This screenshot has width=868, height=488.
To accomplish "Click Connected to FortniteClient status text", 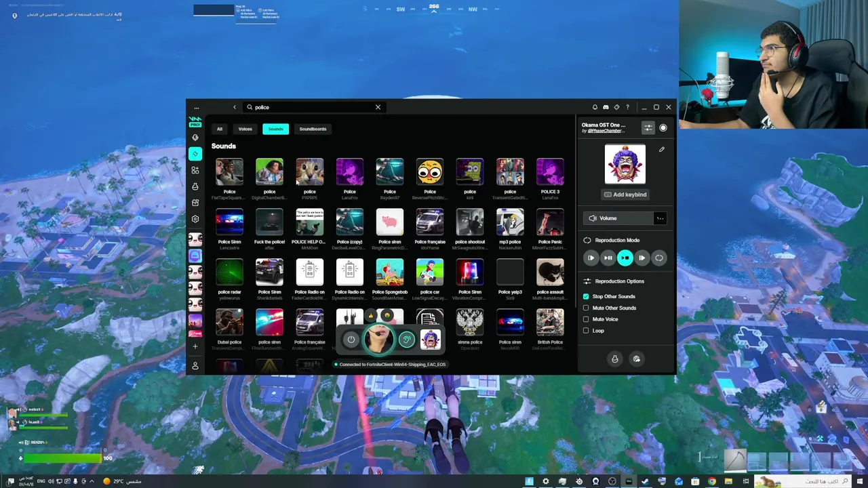I will [x=393, y=365].
